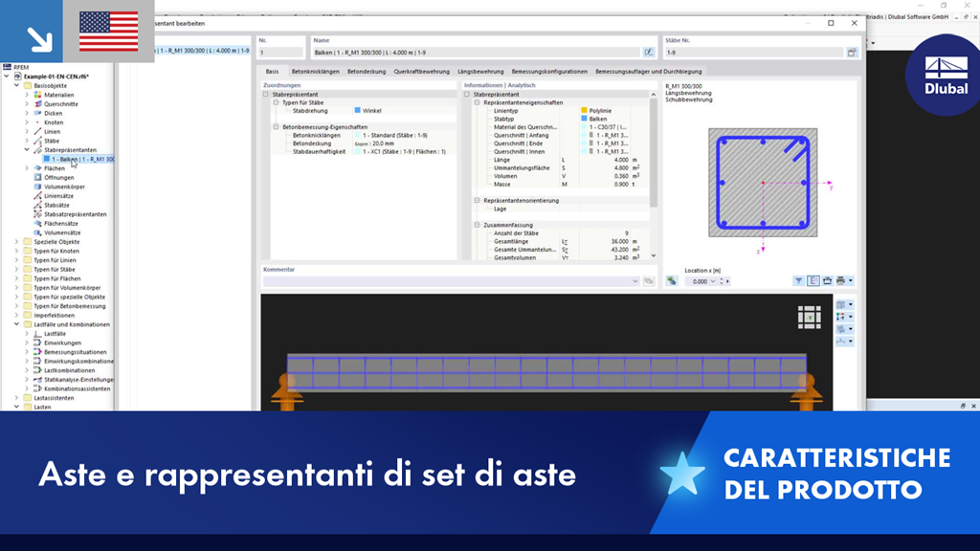
Task: Click the Öffnungen icon in the navigator
Action: click(37, 177)
